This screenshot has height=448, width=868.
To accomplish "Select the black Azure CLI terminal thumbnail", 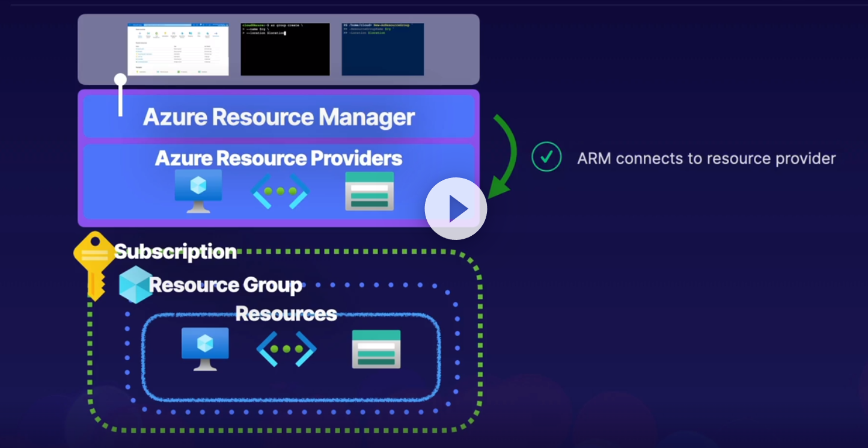I will pos(285,49).
